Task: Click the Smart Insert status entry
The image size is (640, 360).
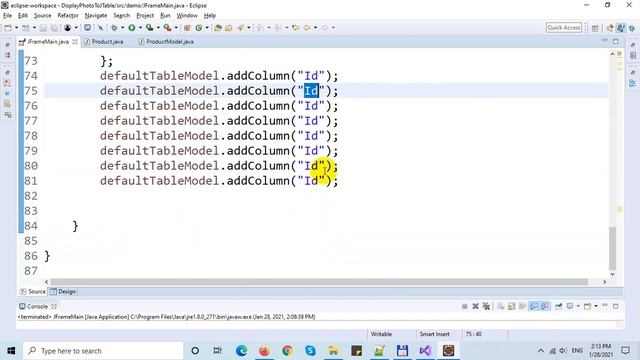Action: pyautogui.click(x=435, y=334)
